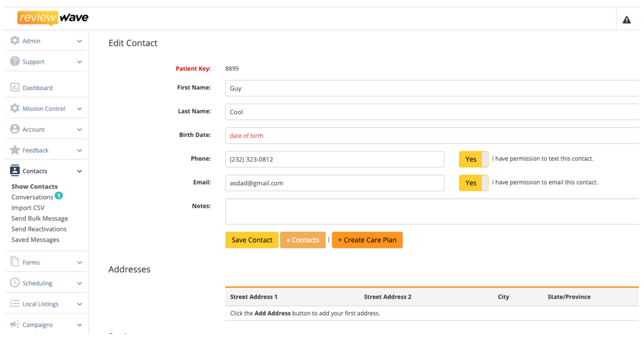
Task: Click the Support question mark icon
Action: [x=15, y=61]
